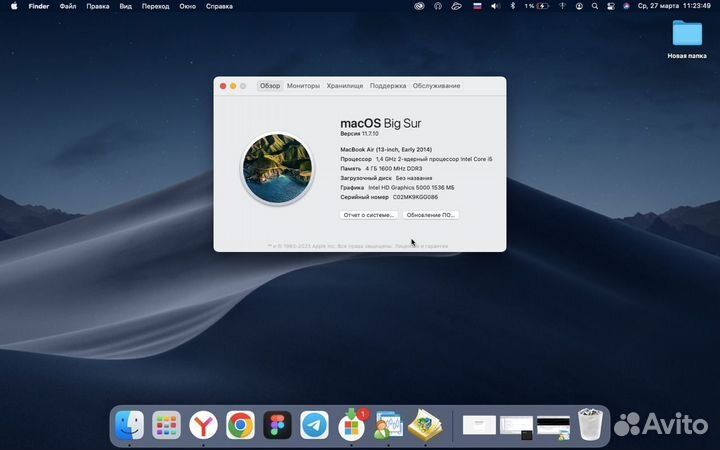Open Spotlight search
The image size is (720, 450).
[595, 6]
